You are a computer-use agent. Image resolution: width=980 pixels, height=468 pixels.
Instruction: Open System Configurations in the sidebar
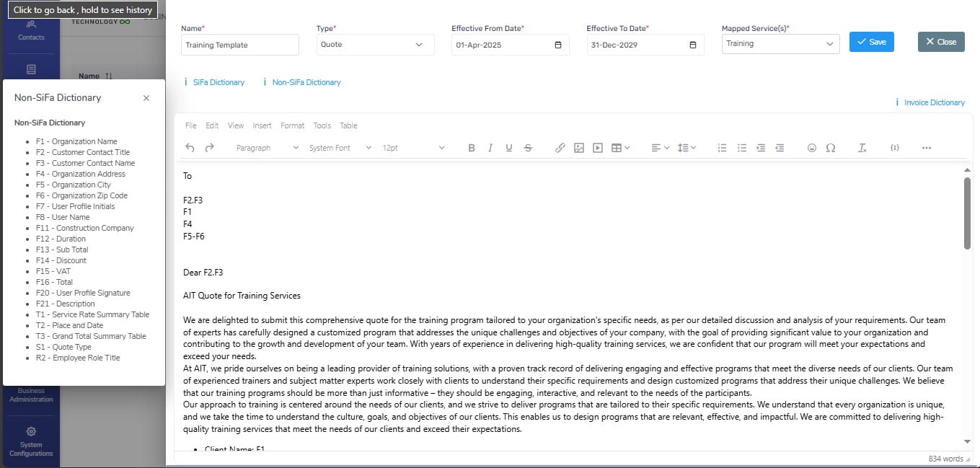30,441
